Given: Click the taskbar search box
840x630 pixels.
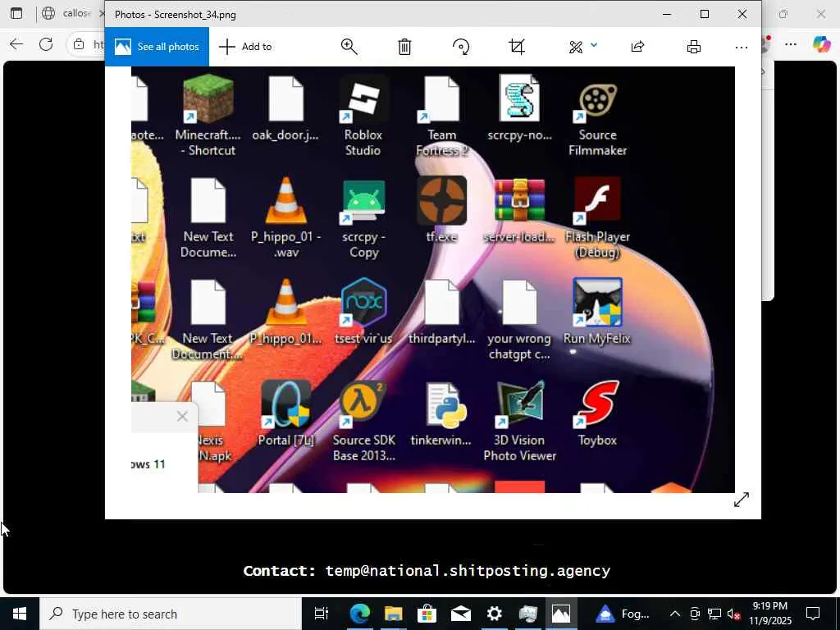Looking at the screenshot, I should (171, 614).
